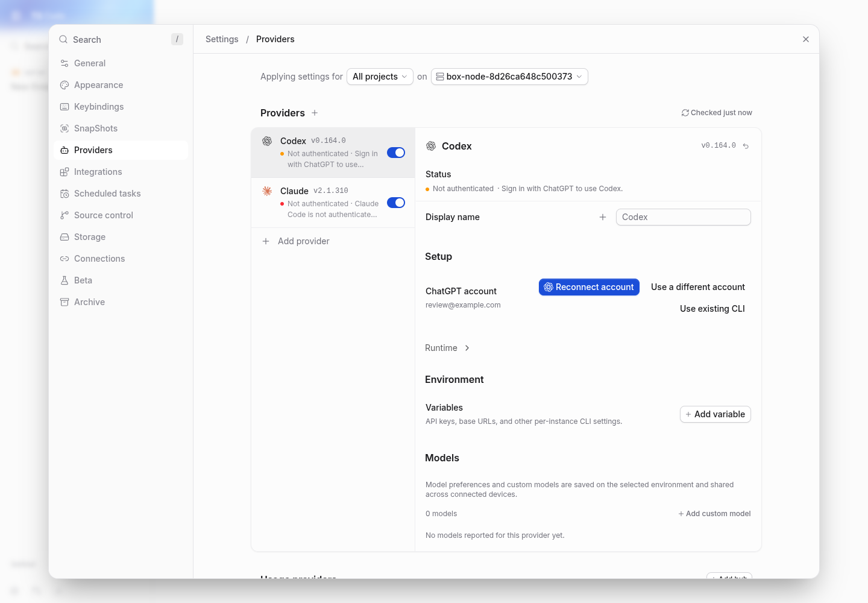Image resolution: width=868 pixels, height=603 pixels.
Task: Click the Display name text field
Action: 684,217
